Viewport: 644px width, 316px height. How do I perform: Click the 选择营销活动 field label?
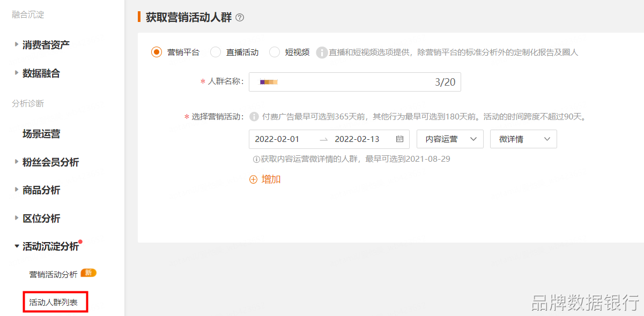tap(218, 116)
